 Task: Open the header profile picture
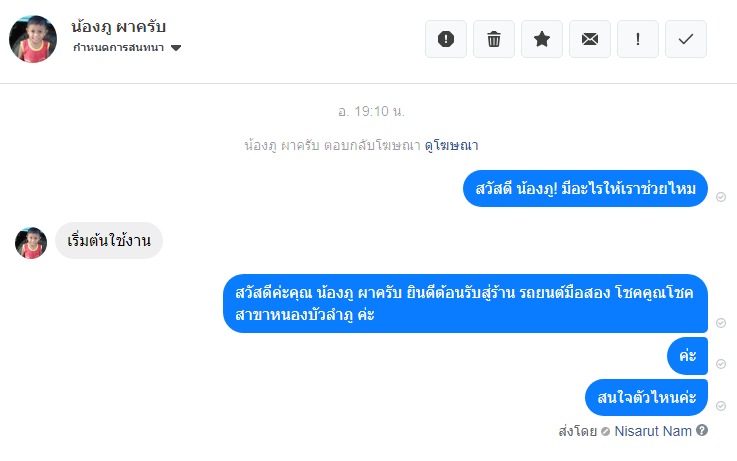click(33, 39)
